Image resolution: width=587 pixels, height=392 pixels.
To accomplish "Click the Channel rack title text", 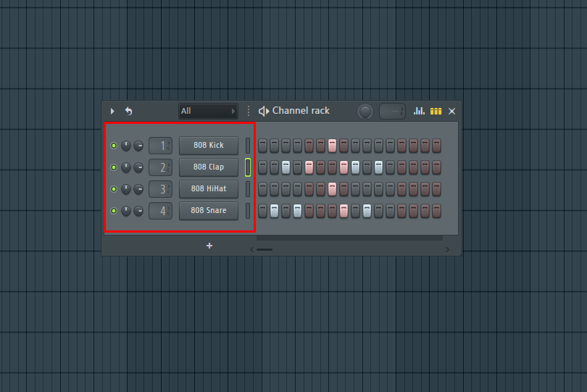I will pyautogui.click(x=301, y=110).
